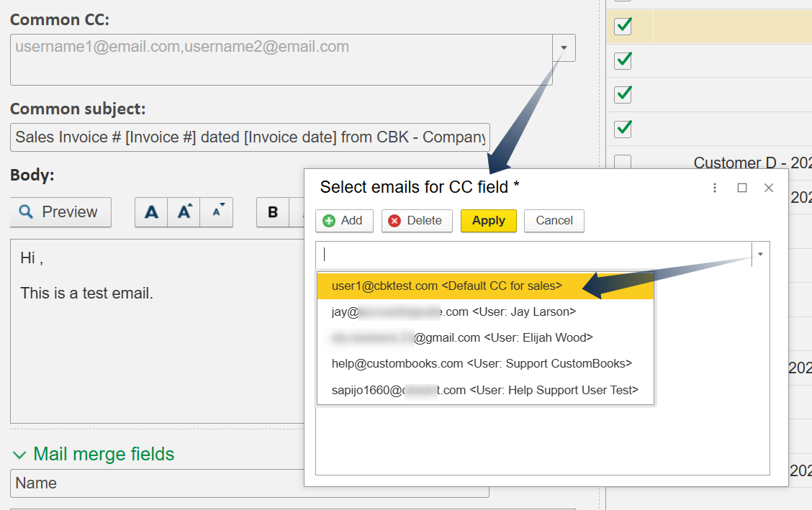Uncheck the checkbox directly above Customer D

click(x=623, y=129)
